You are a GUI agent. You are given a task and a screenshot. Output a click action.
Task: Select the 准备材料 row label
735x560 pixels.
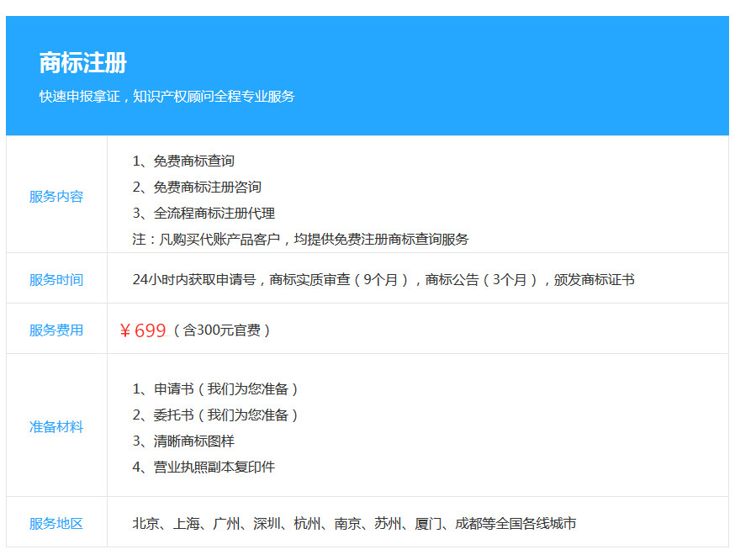click(x=56, y=427)
